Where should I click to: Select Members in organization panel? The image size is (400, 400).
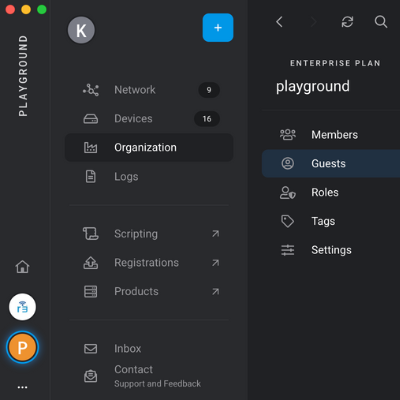(331, 135)
